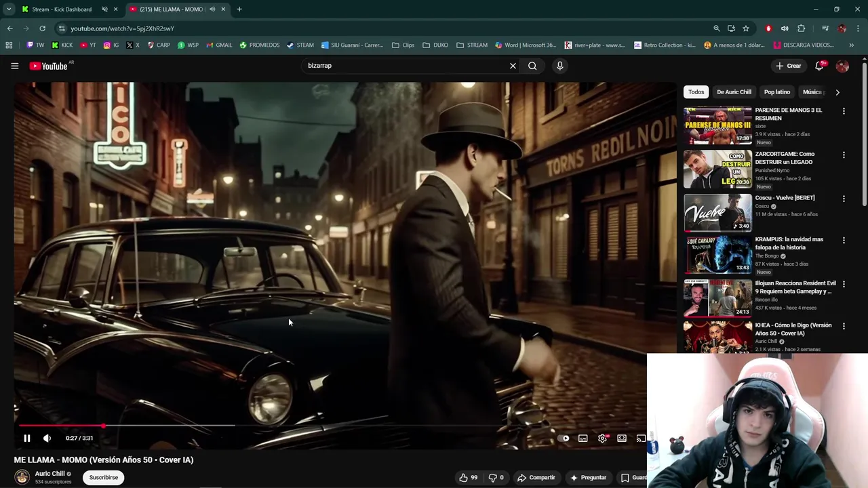Open options menu for KRAMPUS video

coord(844,241)
